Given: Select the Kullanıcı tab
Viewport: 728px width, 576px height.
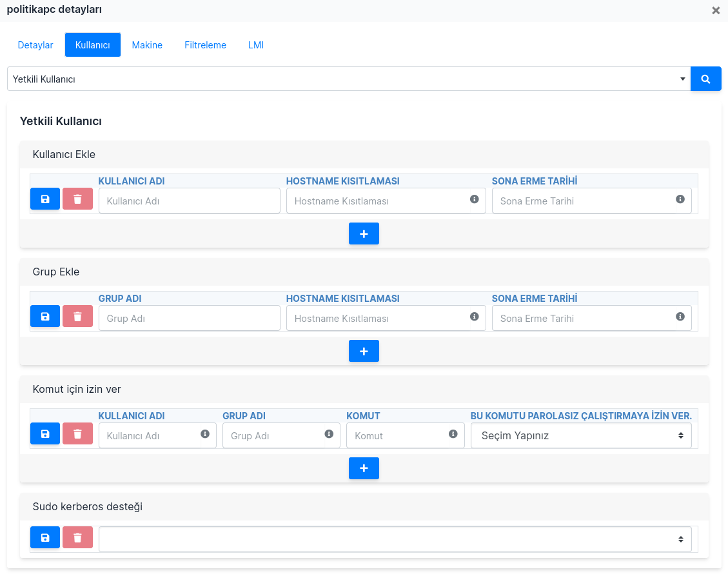Looking at the screenshot, I should (93, 45).
